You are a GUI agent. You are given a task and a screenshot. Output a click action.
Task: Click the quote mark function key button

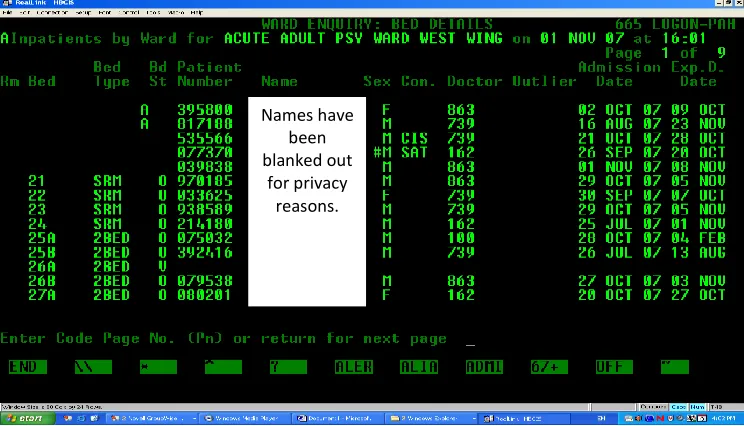[x=674, y=367]
